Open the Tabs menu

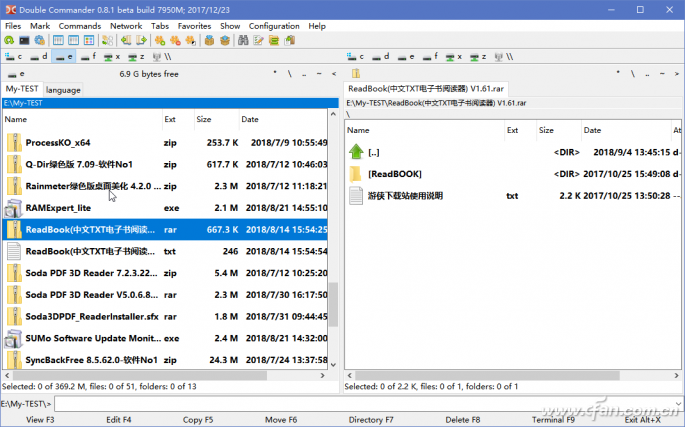click(x=160, y=26)
